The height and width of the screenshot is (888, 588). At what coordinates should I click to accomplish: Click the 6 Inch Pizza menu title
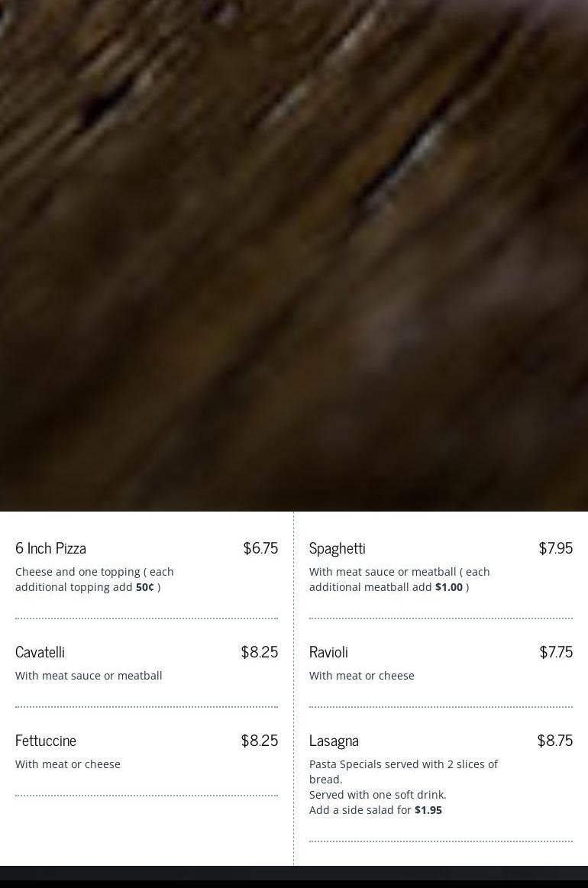pos(50,548)
